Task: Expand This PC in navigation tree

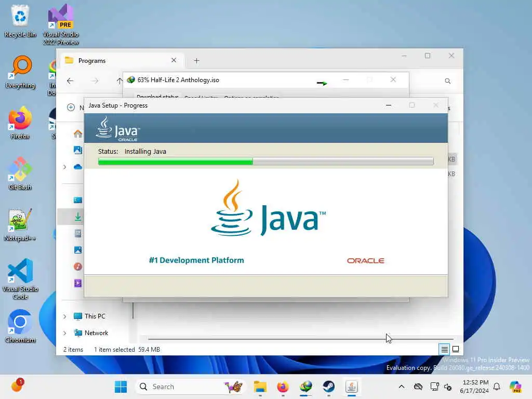Action: pos(65,316)
